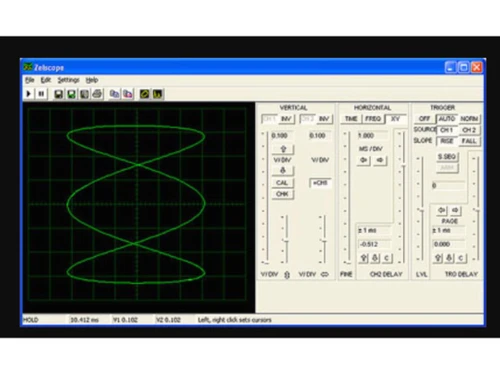
Task: Click the C button in TRG DELAY
Action: click(461, 258)
